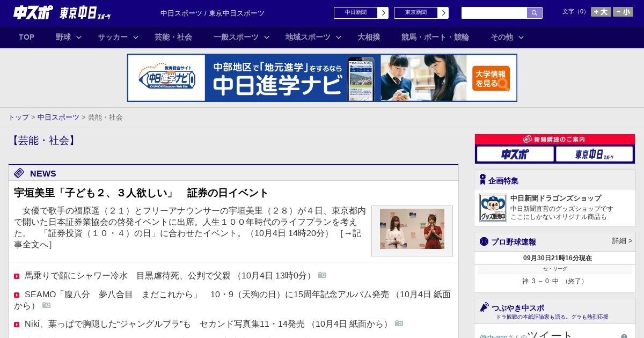Click the 東京中日スポーツ logo in header
The image size is (644, 338).
point(85,13)
